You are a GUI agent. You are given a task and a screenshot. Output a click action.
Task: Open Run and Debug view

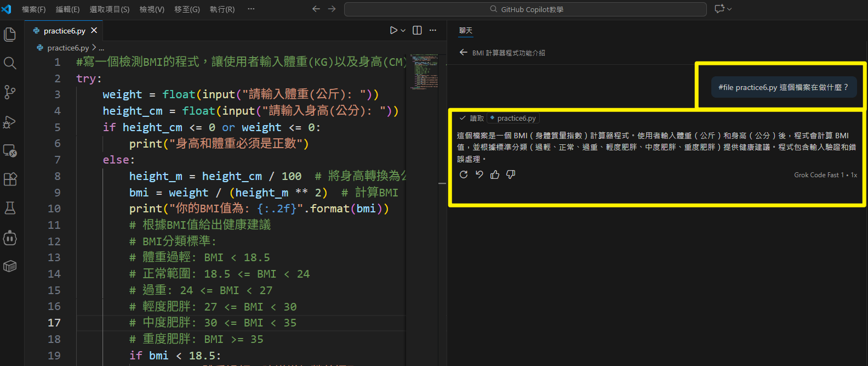tap(10, 121)
